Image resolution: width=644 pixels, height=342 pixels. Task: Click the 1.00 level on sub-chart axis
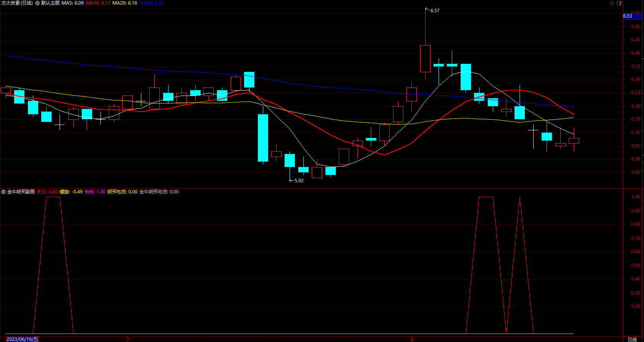click(636, 197)
